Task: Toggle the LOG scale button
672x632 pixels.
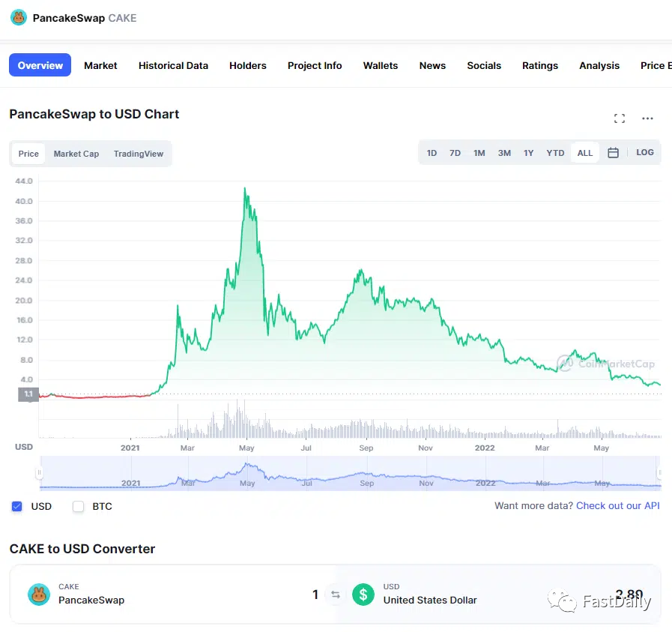Action: [644, 152]
